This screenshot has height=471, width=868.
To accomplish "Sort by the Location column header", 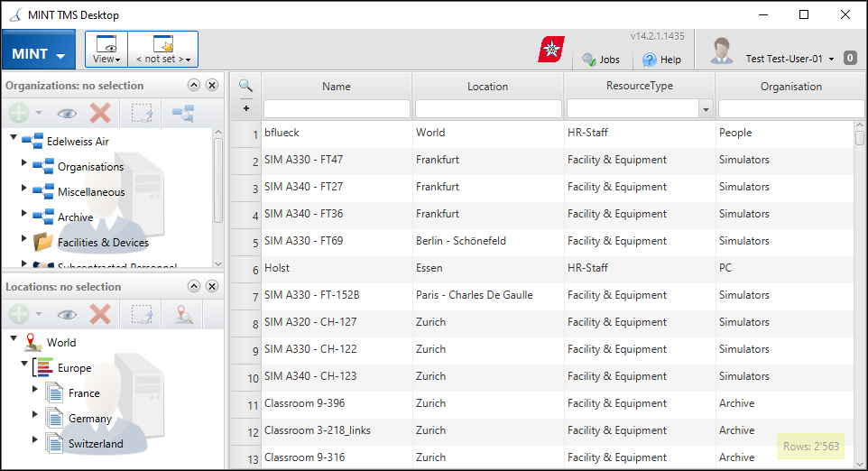I will pyautogui.click(x=488, y=87).
